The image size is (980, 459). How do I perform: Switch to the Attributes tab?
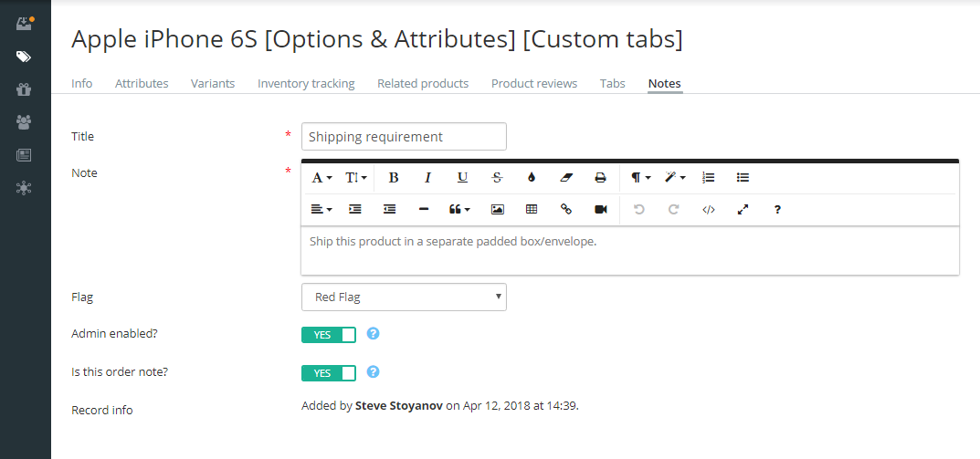click(142, 84)
